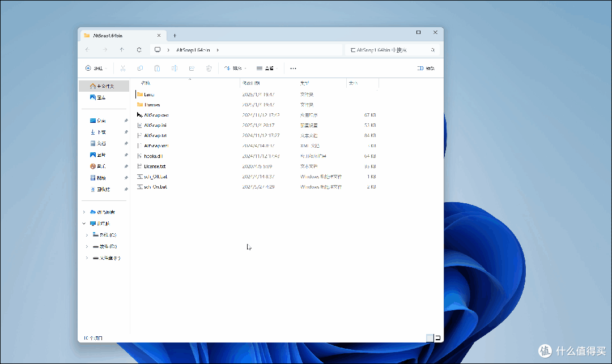Select the (C:) drive in tree
The width and height of the screenshot is (612, 364).
pyautogui.click(x=104, y=235)
